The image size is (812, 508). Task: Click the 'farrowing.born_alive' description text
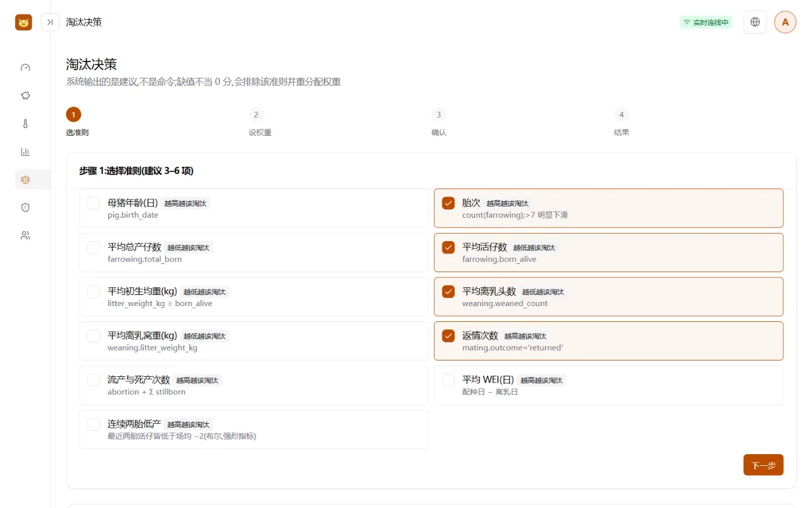pos(499,259)
